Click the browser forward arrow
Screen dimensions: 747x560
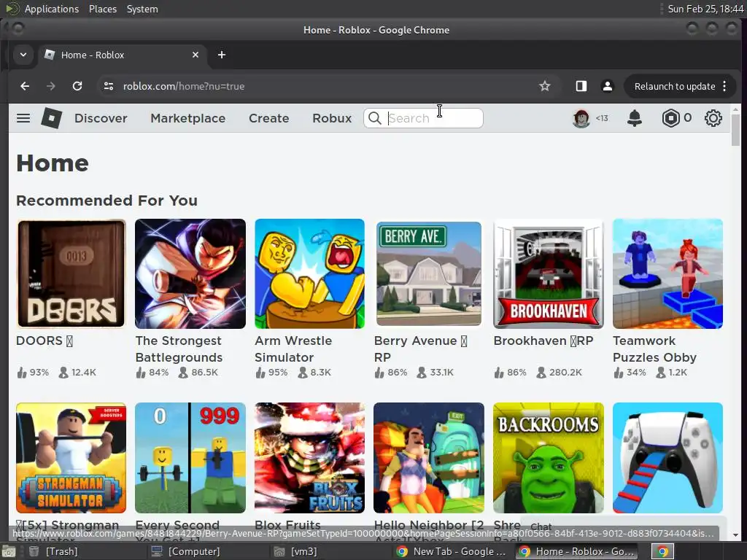click(50, 86)
